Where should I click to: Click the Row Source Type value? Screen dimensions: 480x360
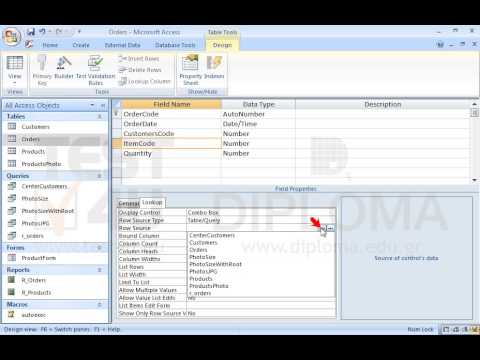click(261, 220)
